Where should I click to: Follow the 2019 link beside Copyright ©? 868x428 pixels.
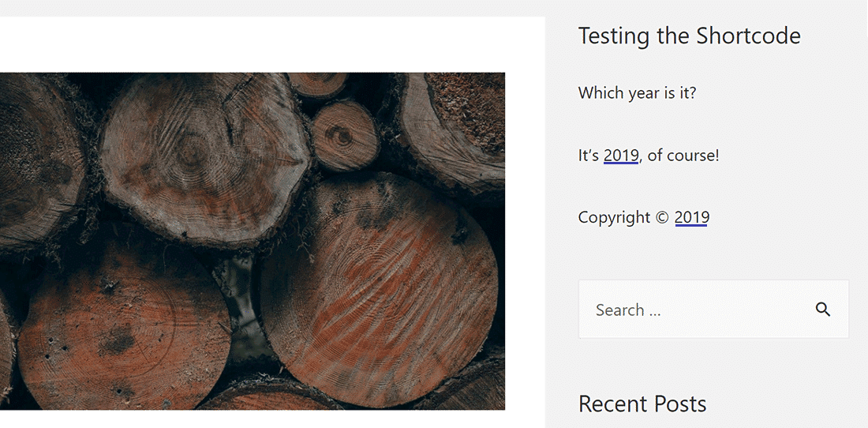(692, 217)
